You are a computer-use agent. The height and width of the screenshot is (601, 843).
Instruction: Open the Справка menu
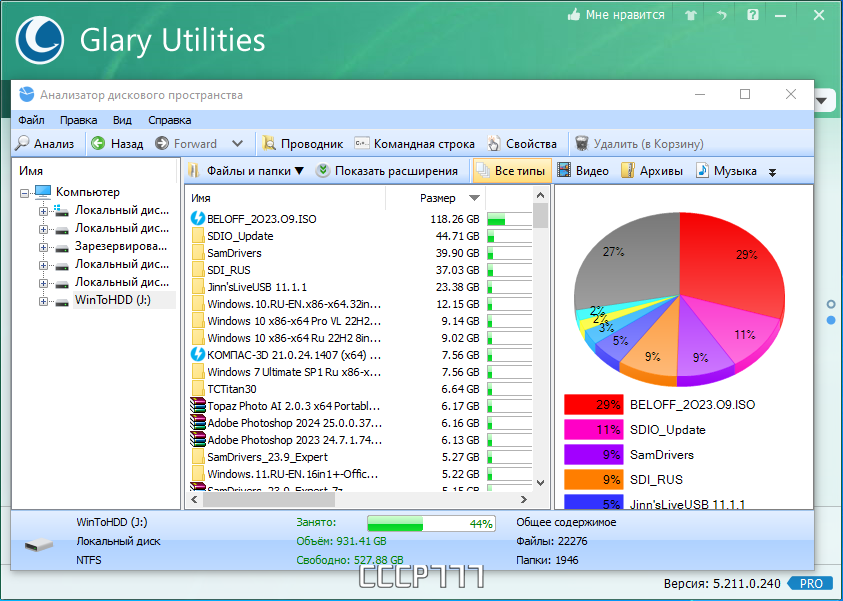pyautogui.click(x=169, y=120)
